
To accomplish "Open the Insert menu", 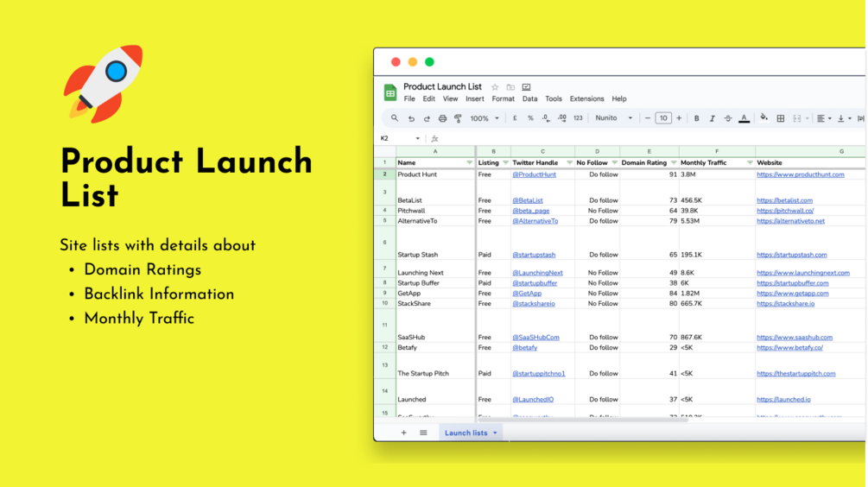I will tap(474, 99).
